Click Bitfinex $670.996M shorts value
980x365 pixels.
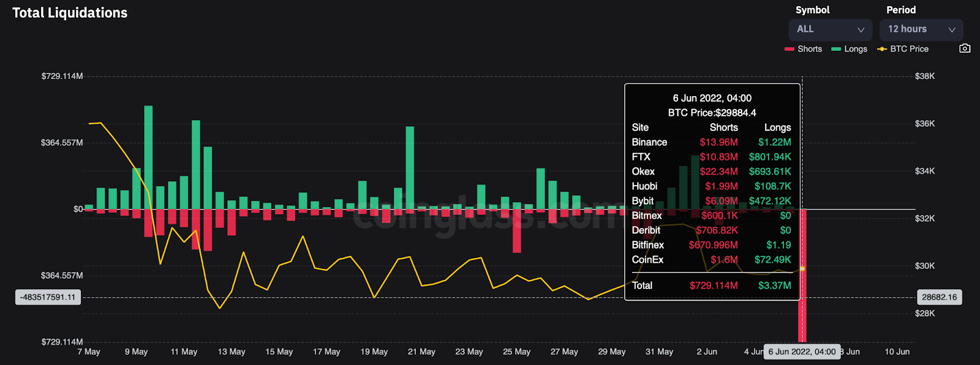coord(713,245)
